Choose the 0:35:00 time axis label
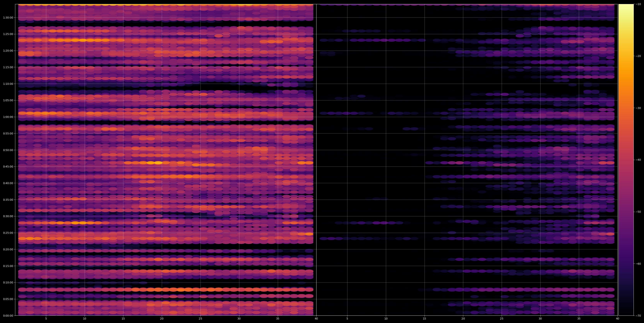Viewport: 644px width, 323px height. (8, 200)
